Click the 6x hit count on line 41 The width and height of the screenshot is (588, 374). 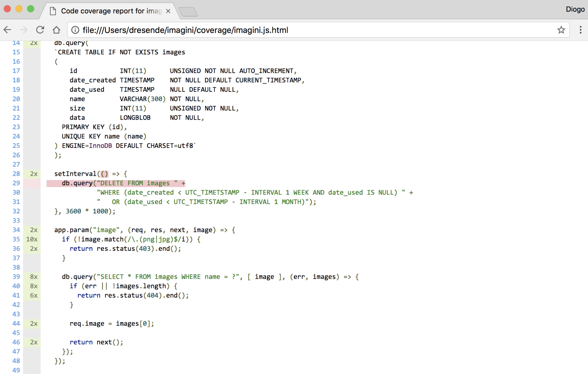click(x=34, y=295)
